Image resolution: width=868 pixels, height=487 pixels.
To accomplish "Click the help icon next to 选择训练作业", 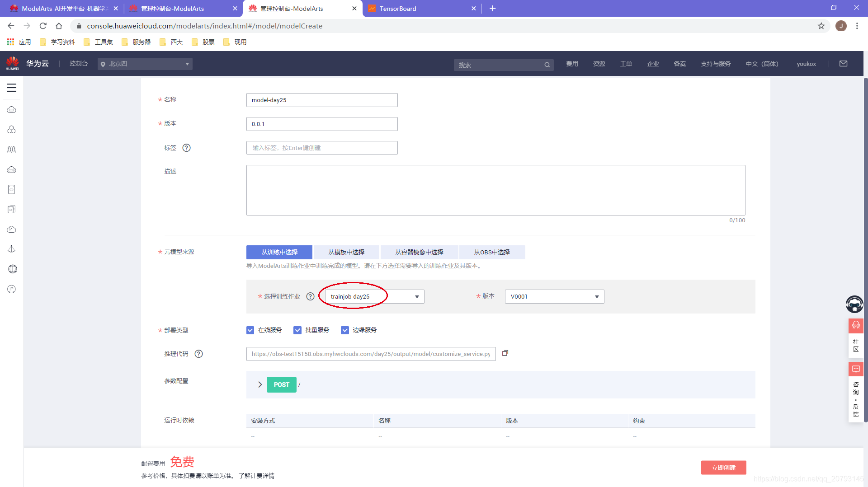I will [x=310, y=296].
